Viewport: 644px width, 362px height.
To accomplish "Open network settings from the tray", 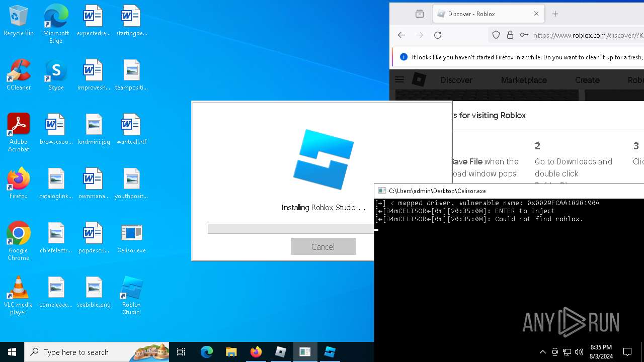I will click(x=567, y=352).
